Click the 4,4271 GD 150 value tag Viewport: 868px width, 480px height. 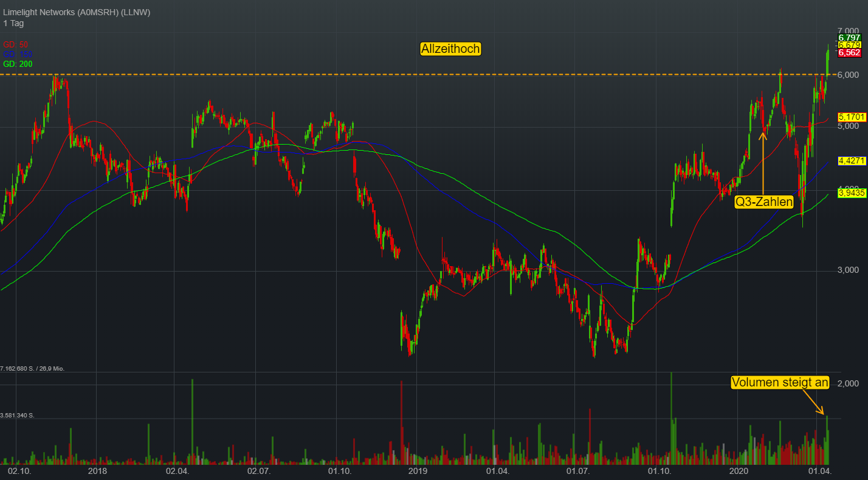(x=851, y=160)
